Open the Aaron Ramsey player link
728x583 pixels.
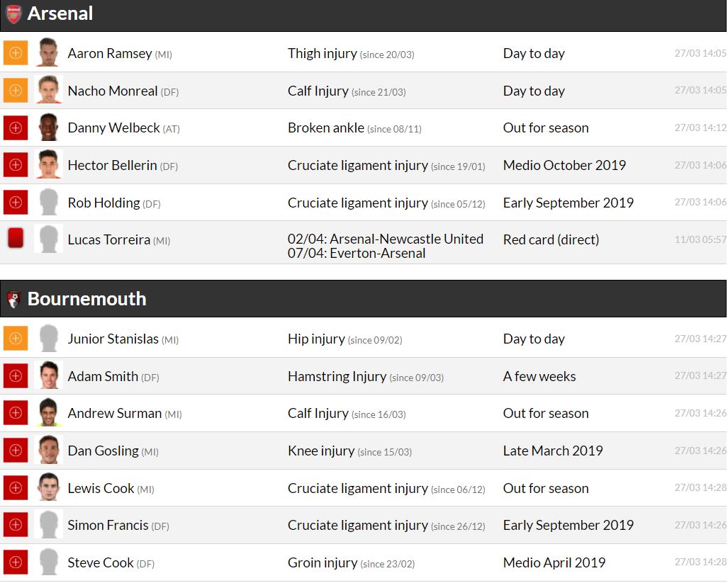(x=110, y=54)
